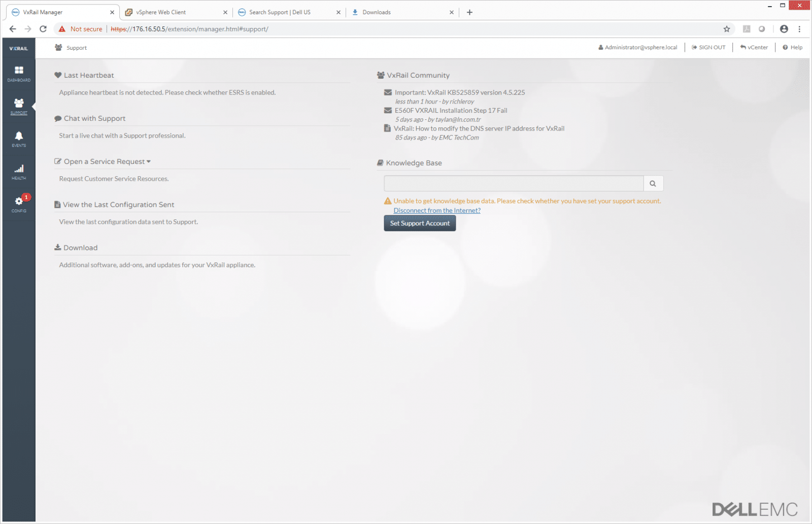812x524 pixels.
Task: Click the Knowledge Base heading
Action: coord(410,163)
